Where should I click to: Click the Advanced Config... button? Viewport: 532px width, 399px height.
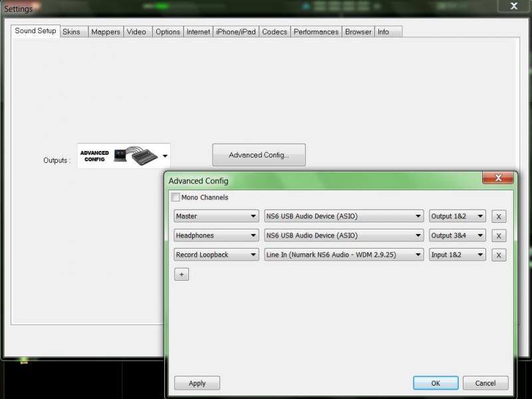259,155
